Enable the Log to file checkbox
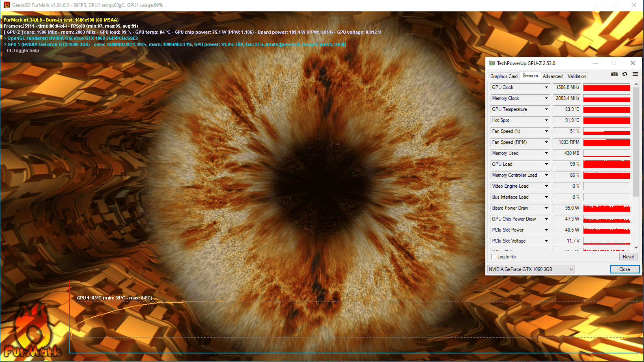644x362 pixels. [494, 257]
